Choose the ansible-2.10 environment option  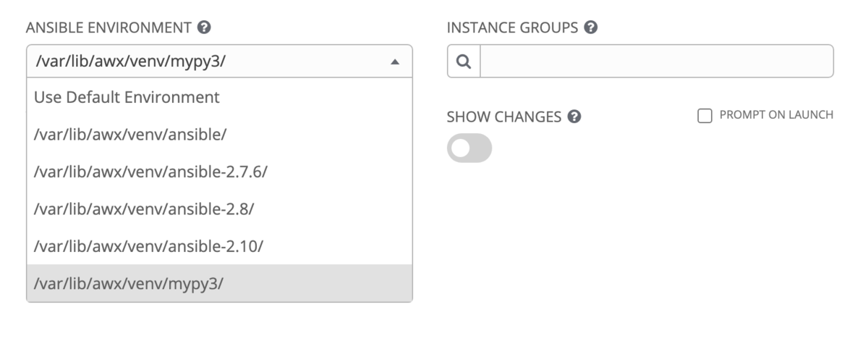[x=219, y=246]
